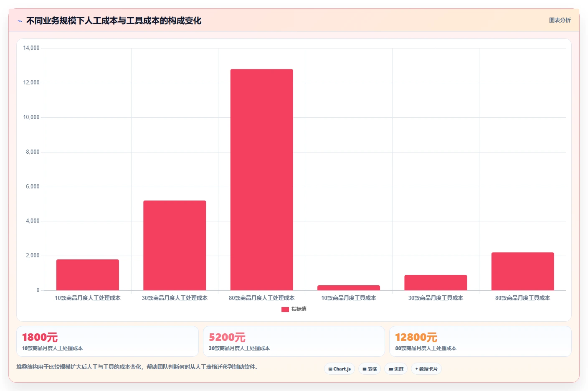
Task: Click the 12,000 y-axis tick label
Action: [31, 83]
